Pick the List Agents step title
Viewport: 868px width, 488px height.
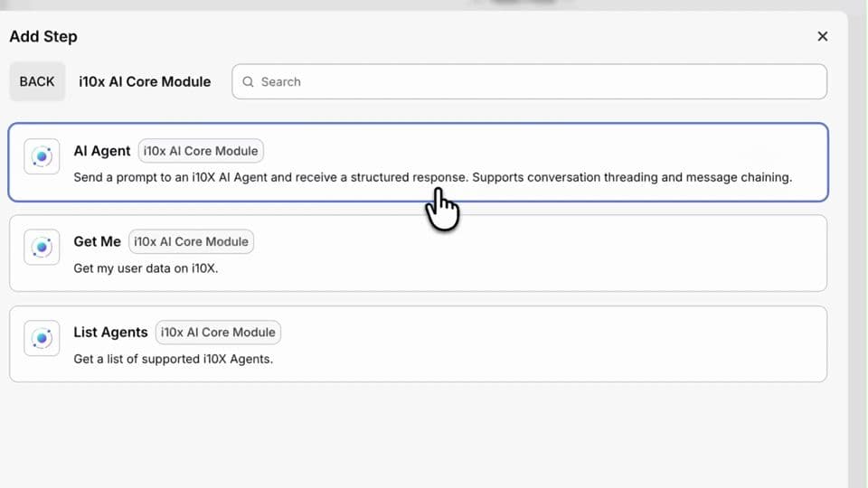pos(110,332)
